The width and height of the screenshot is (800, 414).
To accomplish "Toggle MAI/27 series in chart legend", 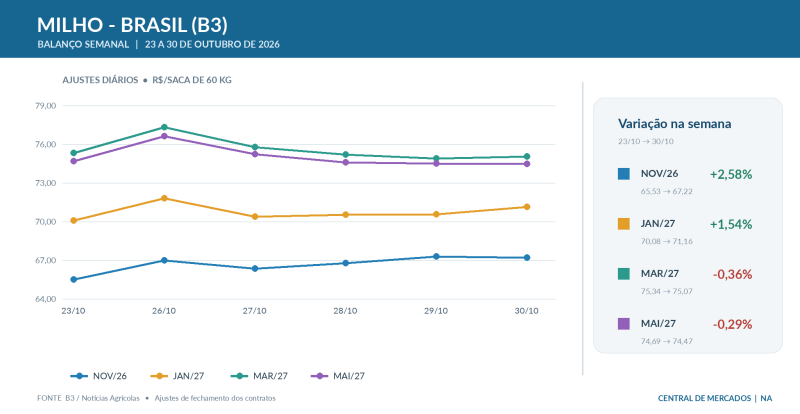I will pyautogui.click(x=338, y=376).
